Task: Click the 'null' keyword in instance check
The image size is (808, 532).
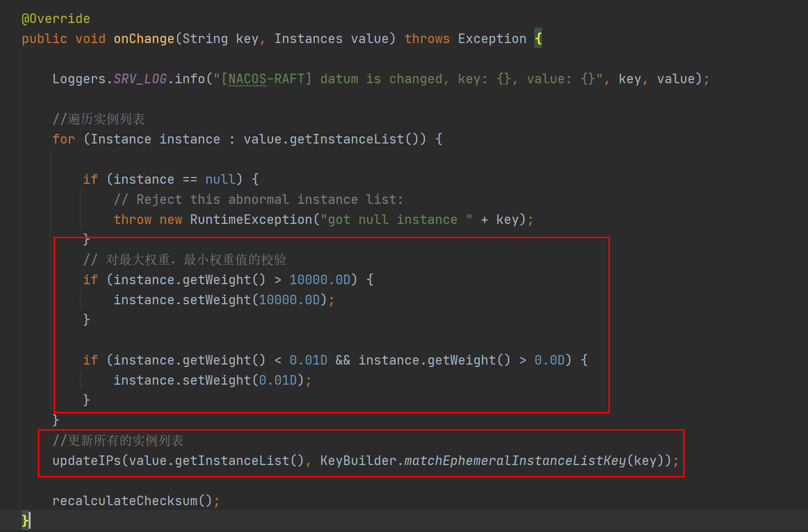Action: [x=221, y=179]
